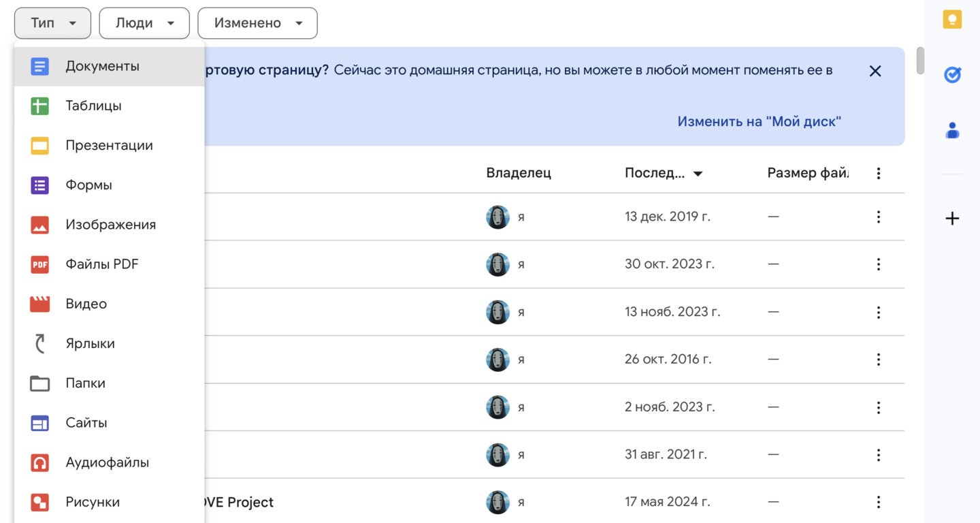Choose Папки file type
Viewport: 980px width, 523px height.
click(x=109, y=383)
